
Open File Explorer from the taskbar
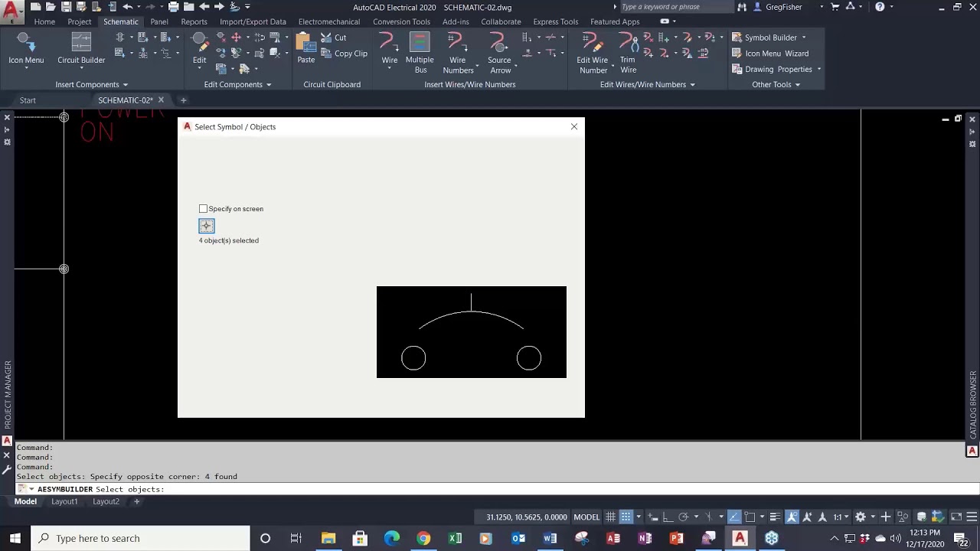[328, 539]
